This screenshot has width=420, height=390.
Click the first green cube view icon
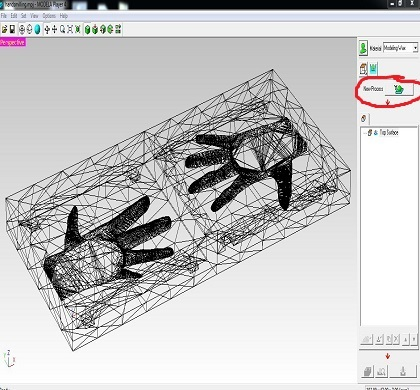coord(87,29)
